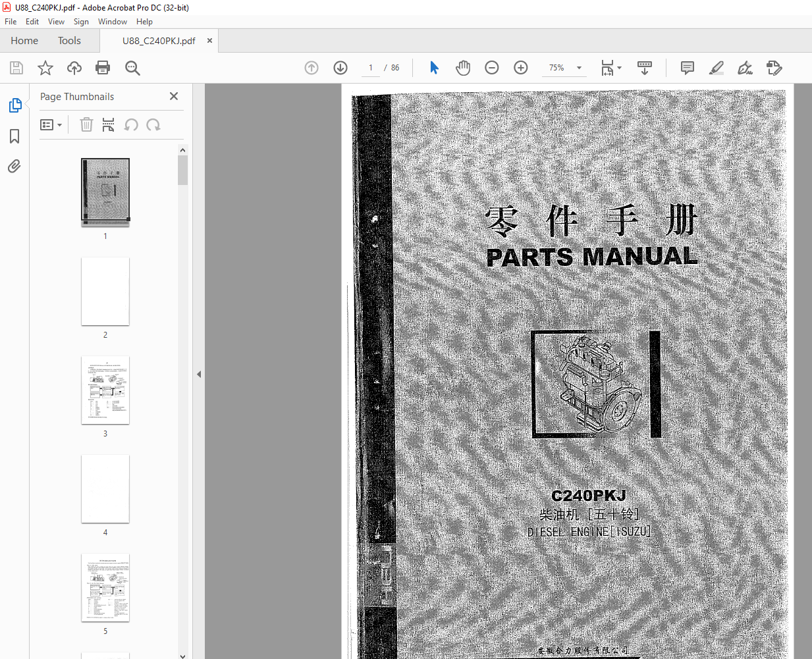Select page 4 thumbnail
Viewport: 812px width, 659px height.
[105, 488]
